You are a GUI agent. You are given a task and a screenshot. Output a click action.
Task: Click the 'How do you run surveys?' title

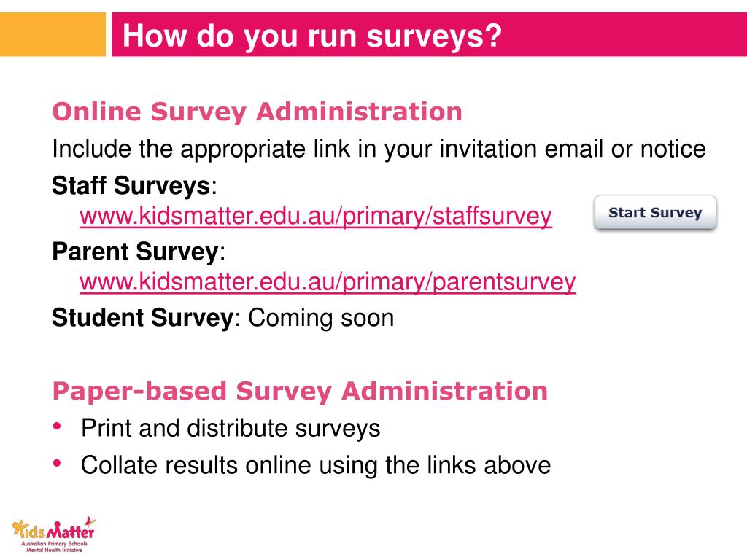312,36
